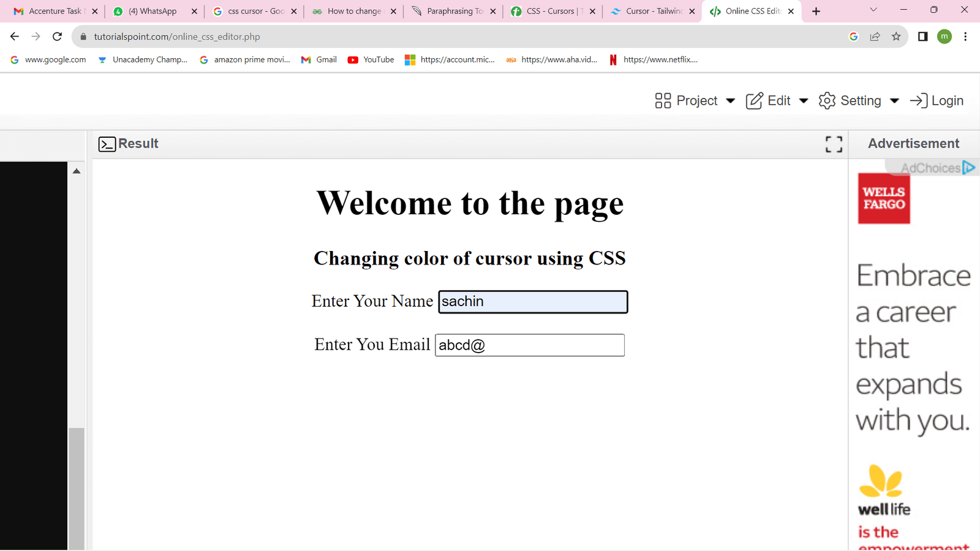Click the Wells Fargo advertisement logo
This screenshot has width=980, height=551.
click(x=883, y=199)
